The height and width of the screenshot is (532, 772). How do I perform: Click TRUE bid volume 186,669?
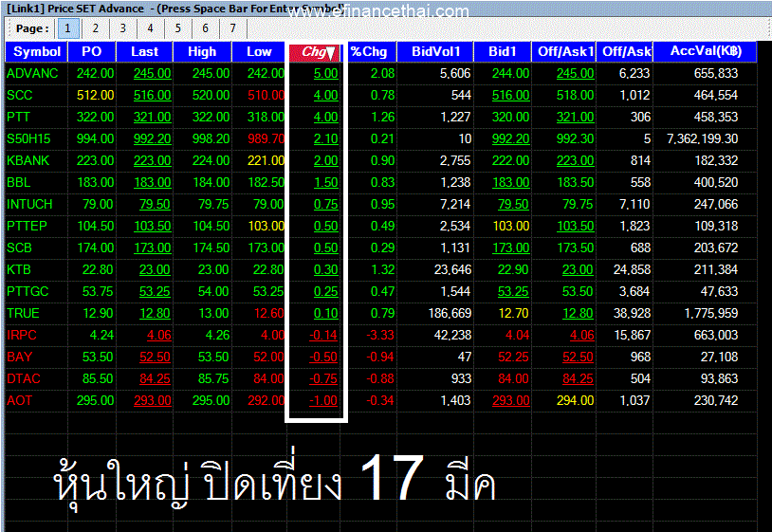pyautogui.click(x=450, y=313)
